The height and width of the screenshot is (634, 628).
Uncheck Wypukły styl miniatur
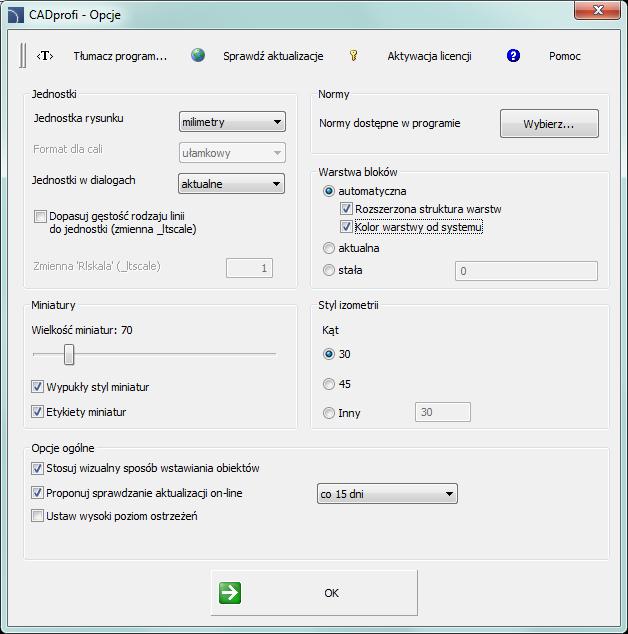37,387
